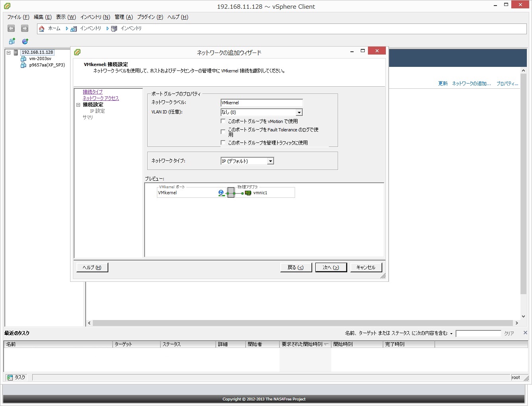Select the p9657aa(XP_SP3) virtual machine icon
This screenshot has width=532, height=406.
(x=23, y=65)
